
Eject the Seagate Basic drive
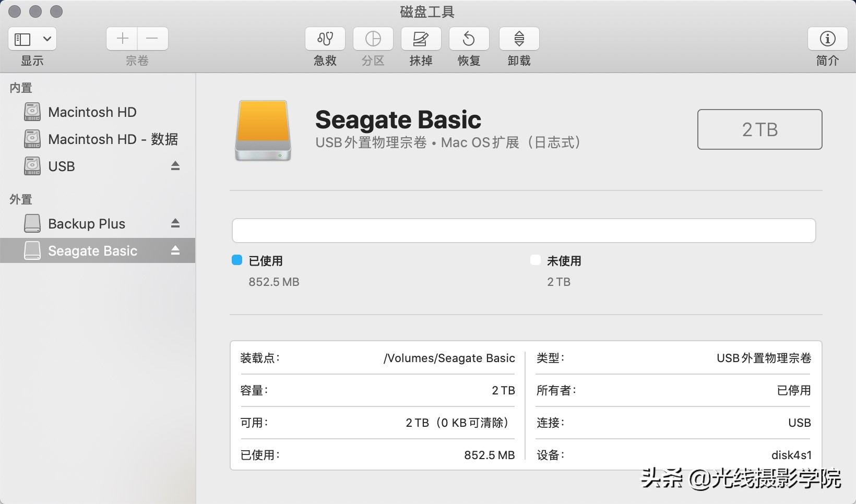pyautogui.click(x=175, y=250)
